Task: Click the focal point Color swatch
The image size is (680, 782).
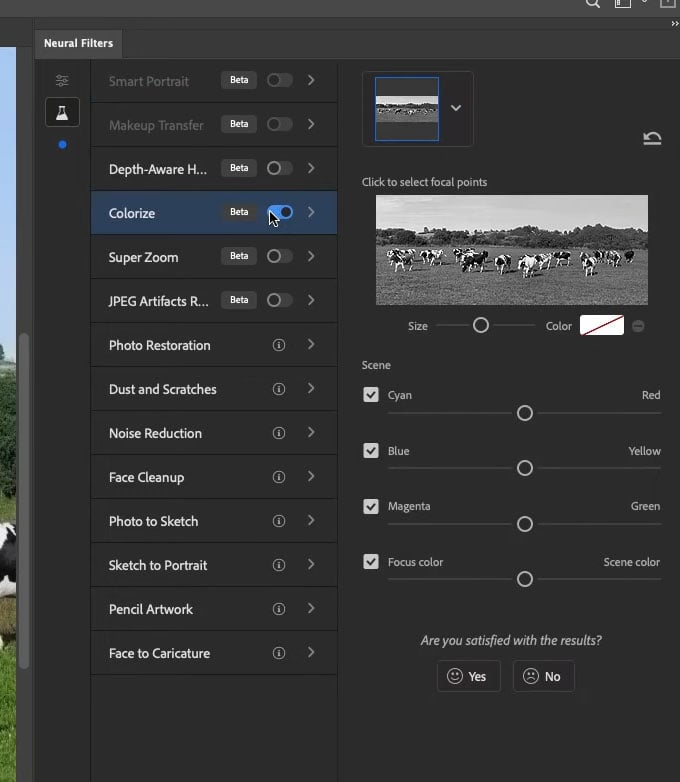Action: pyautogui.click(x=601, y=325)
